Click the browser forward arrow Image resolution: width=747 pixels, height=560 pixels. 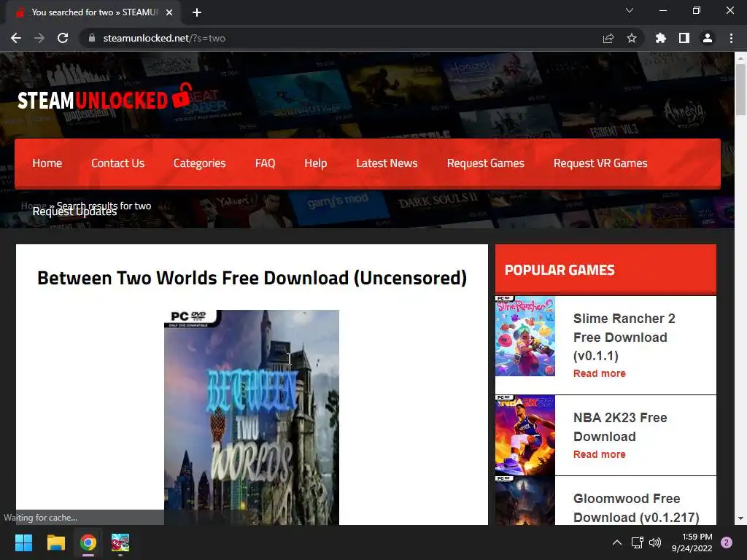coord(39,38)
